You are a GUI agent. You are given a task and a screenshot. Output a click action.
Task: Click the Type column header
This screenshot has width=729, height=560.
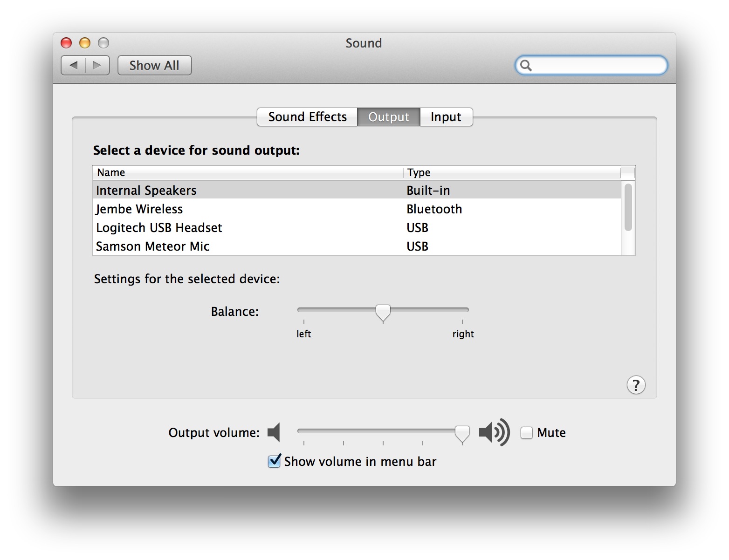point(512,172)
